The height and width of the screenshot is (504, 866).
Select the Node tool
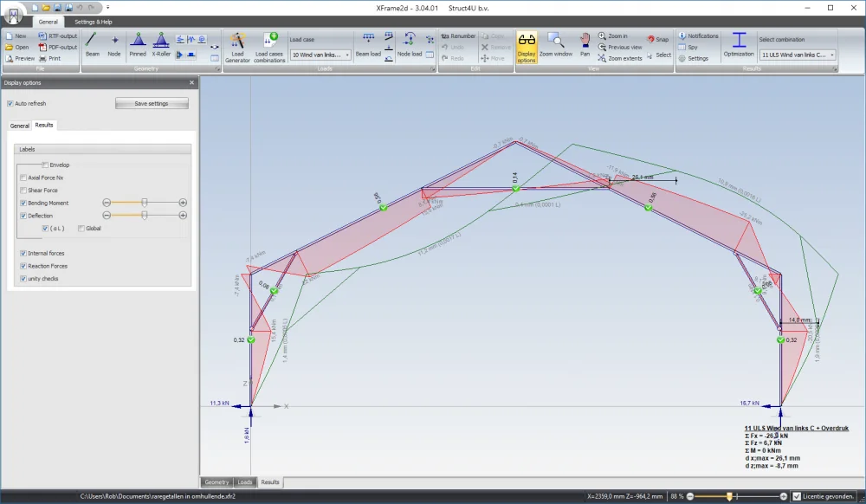click(113, 45)
